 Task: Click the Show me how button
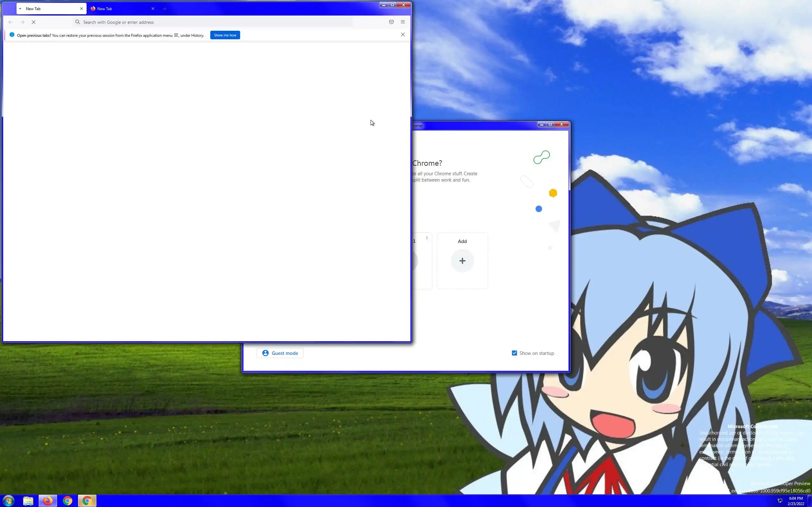pos(225,35)
